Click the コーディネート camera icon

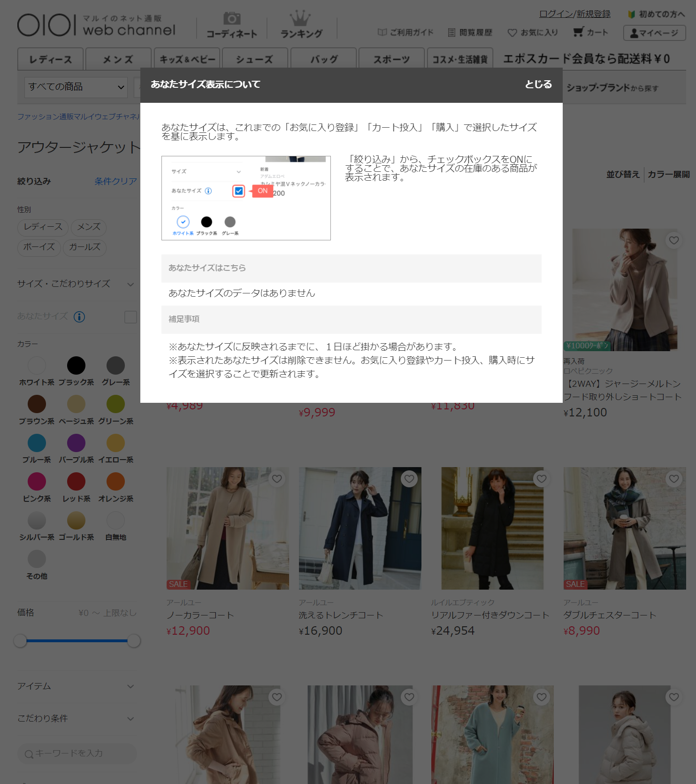(x=231, y=19)
